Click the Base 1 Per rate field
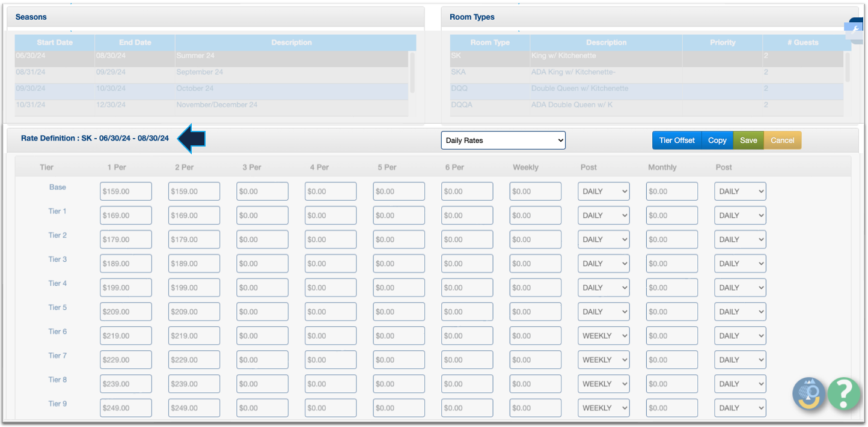This screenshot has width=868, height=427. click(x=126, y=192)
